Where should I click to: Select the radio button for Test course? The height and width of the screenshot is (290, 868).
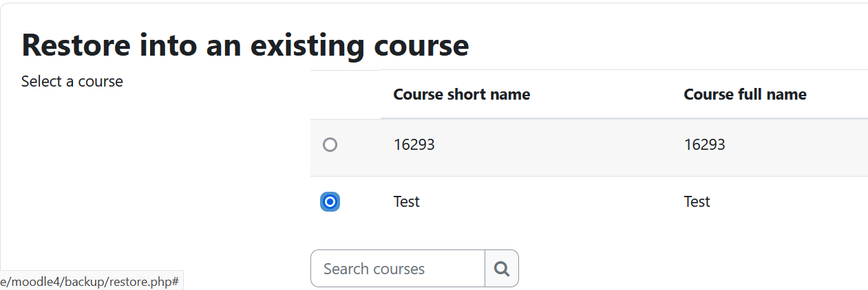tap(330, 201)
